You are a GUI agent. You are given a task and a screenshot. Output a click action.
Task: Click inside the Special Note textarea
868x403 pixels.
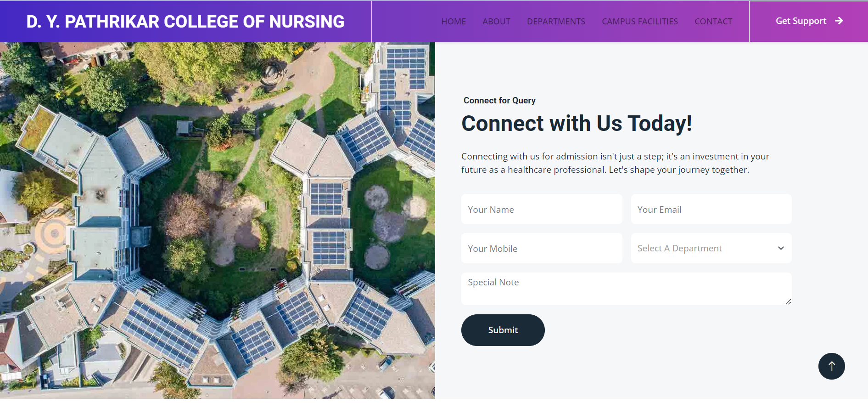click(x=626, y=289)
